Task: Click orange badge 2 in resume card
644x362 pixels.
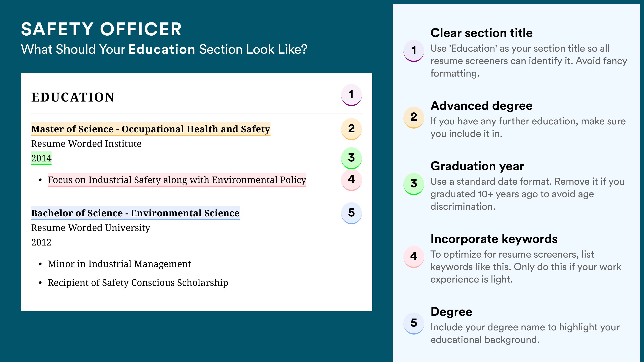Action: point(351,129)
